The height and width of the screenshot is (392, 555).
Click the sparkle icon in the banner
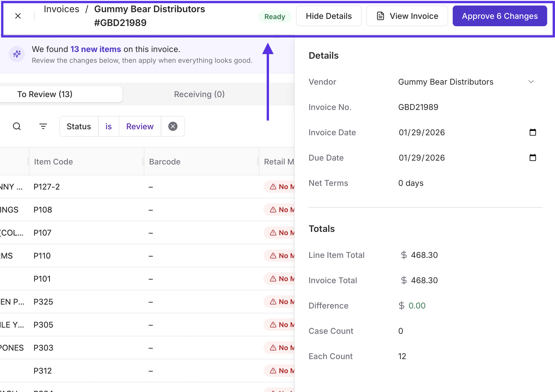17,54
